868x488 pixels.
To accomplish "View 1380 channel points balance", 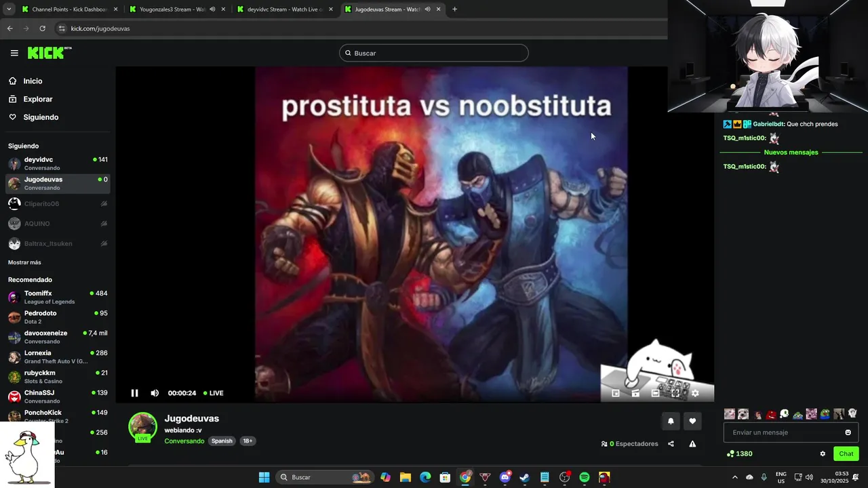I will [x=739, y=454].
